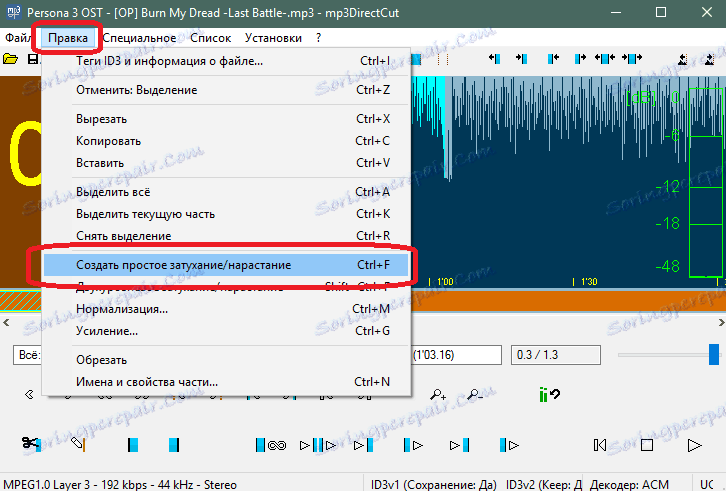
Task: Play up to selection start icon
Action: pos(363,445)
